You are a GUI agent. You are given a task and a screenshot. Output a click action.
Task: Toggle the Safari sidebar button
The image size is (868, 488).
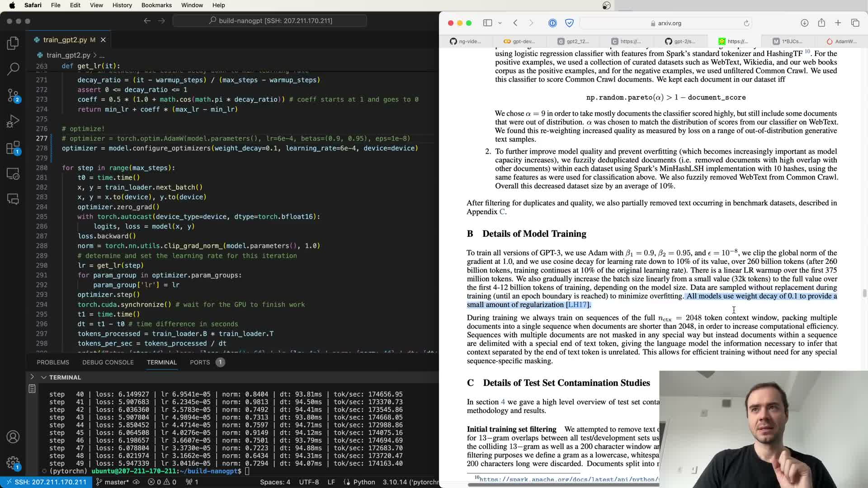487,23
